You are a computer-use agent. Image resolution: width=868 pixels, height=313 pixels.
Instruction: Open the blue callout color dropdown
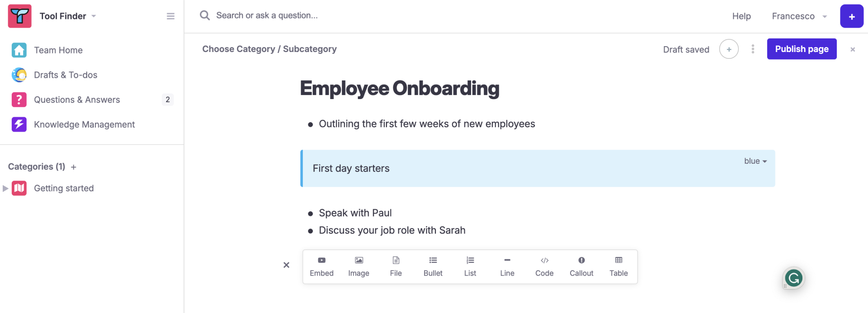[x=755, y=161]
